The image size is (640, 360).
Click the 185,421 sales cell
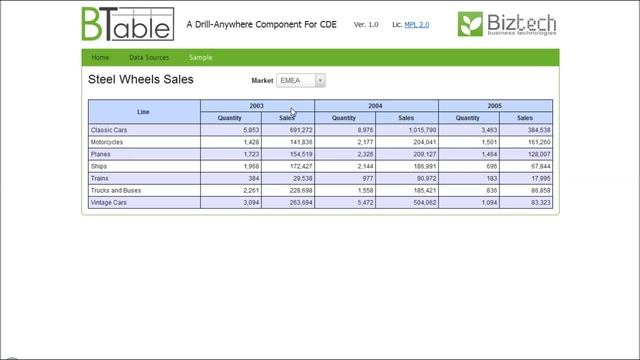(407, 191)
